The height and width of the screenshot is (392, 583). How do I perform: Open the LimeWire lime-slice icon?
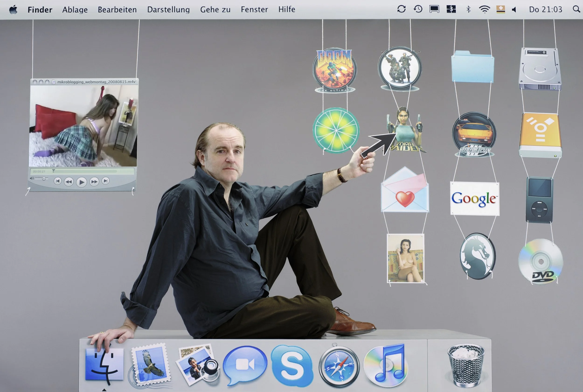336,130
